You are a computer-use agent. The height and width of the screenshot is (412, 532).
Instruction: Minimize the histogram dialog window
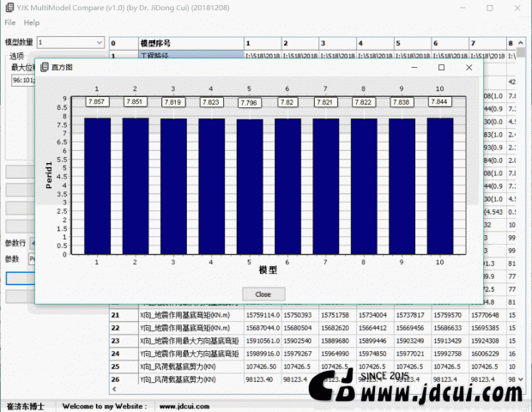coord(414,67)
